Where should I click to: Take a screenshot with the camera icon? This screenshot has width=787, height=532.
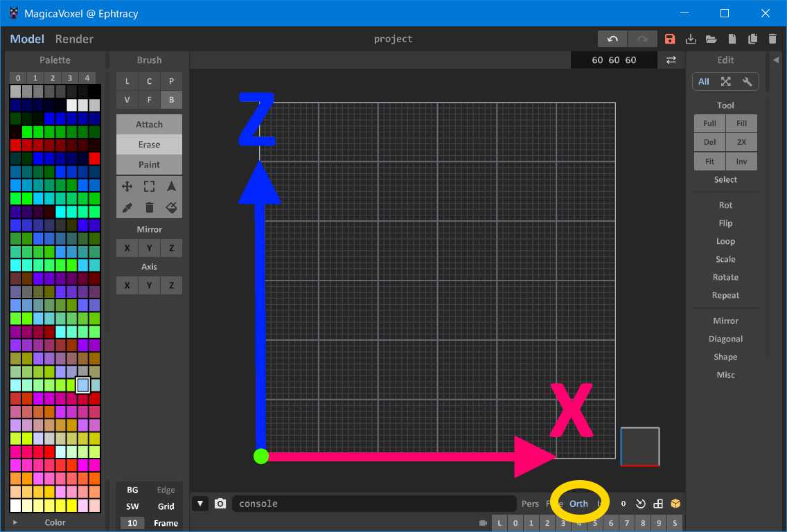click(x=220, y=504)
